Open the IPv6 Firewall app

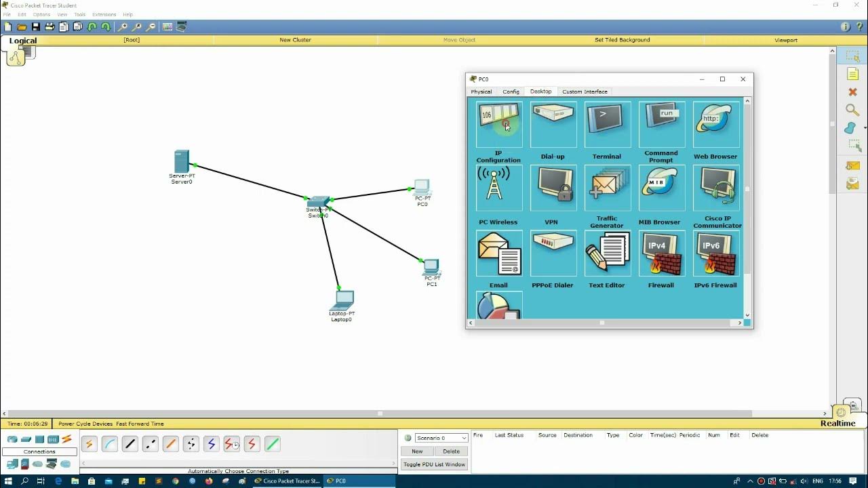coord(716,253)
